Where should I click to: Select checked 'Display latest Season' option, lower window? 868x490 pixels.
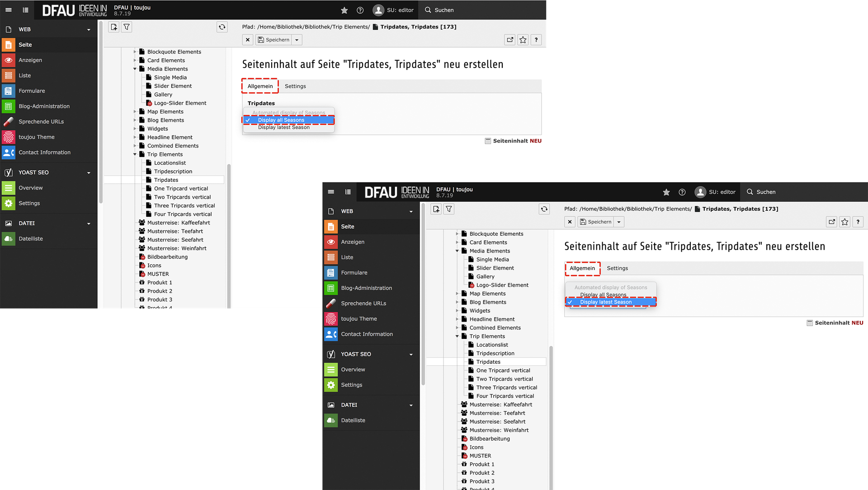coord(606,302)
